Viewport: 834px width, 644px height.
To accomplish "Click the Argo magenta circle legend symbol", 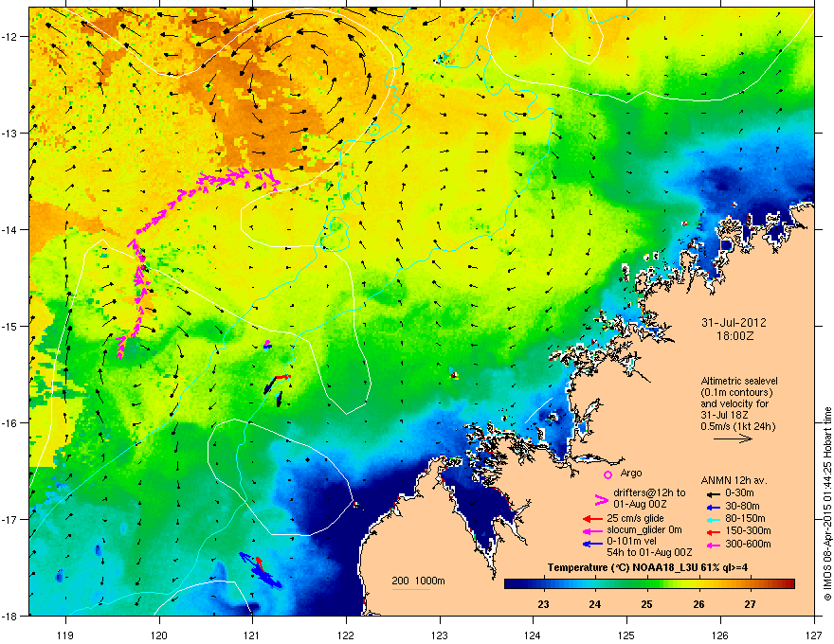I will tap(607, 474).
